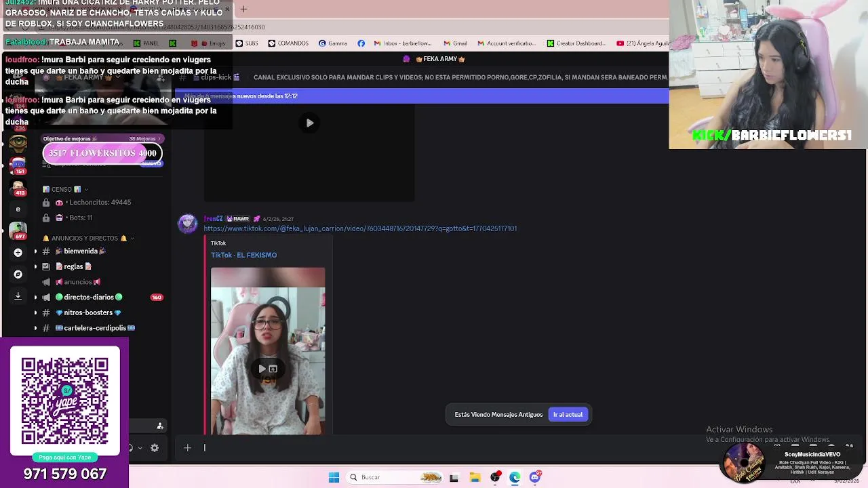Open Discover servers compass icon
Screen dimensions: 868x488
(x=18, y=274)
